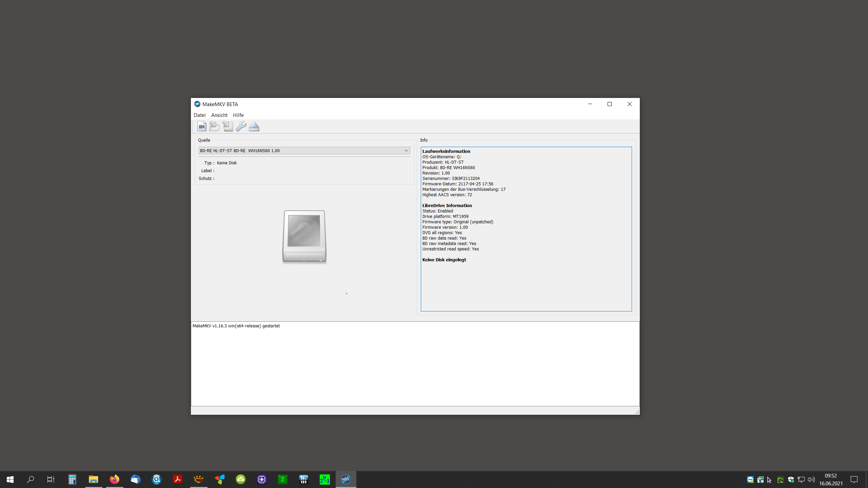
Task: Open Preferences via the wrench icon
Action: tap(241, 126)
